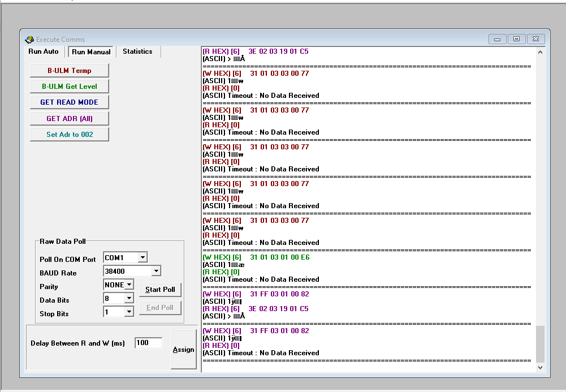Maximize the Execute Comms window

click(516, 39)
